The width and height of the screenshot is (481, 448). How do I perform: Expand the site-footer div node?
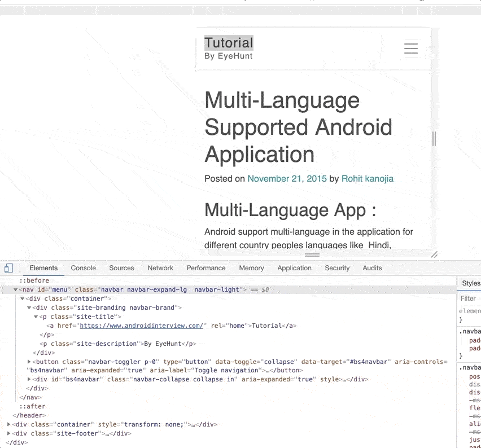(x=9, y=434)
